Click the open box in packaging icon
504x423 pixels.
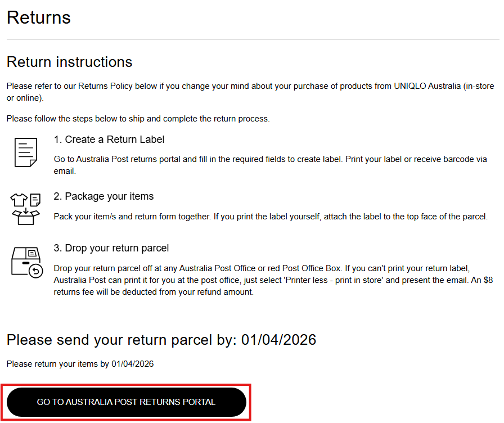[25, 218]
